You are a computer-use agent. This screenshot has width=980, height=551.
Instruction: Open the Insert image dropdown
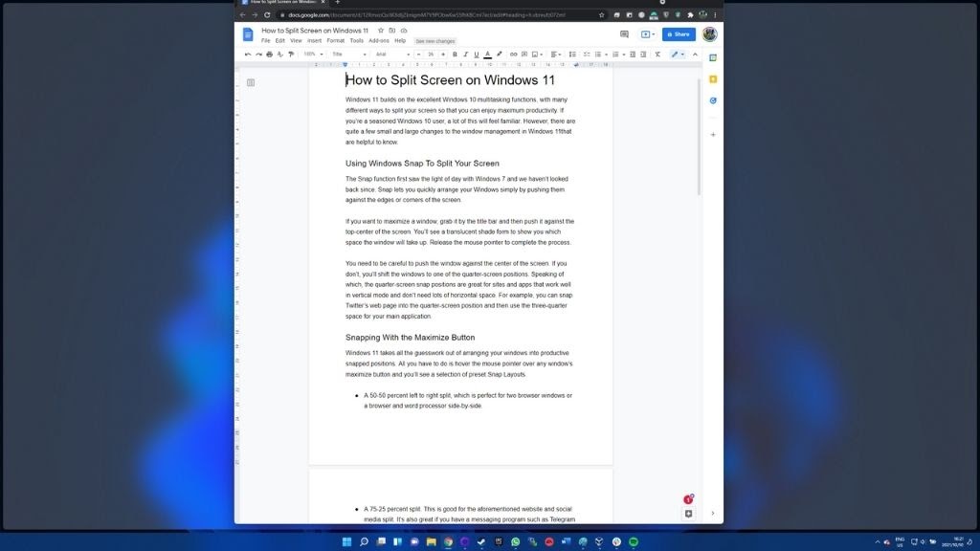(537, 55)
